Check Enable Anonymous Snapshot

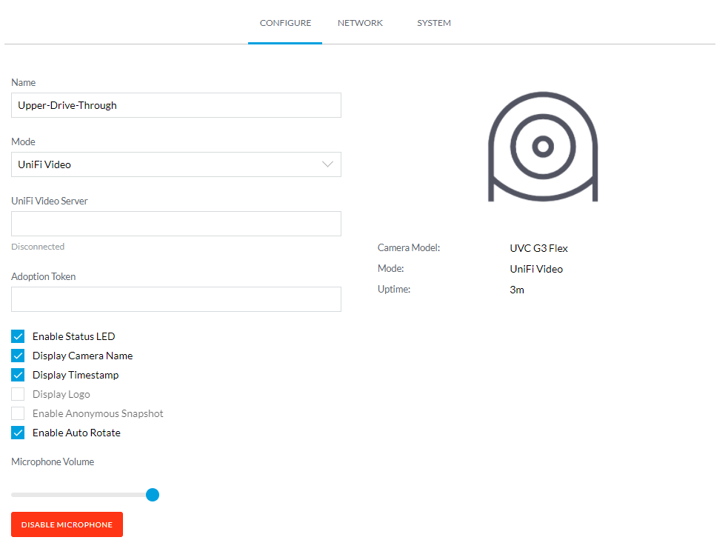(18, 413)
